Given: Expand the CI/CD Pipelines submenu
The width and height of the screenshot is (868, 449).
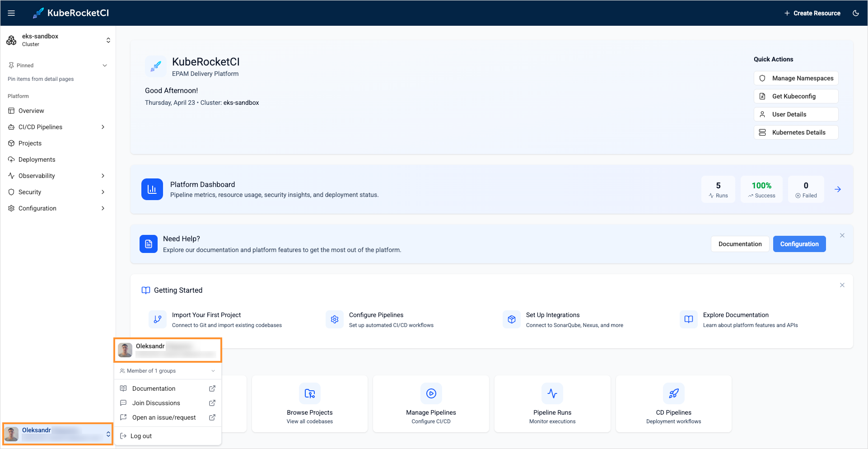Looking at the screenshot, I should (x=103, y=127).
